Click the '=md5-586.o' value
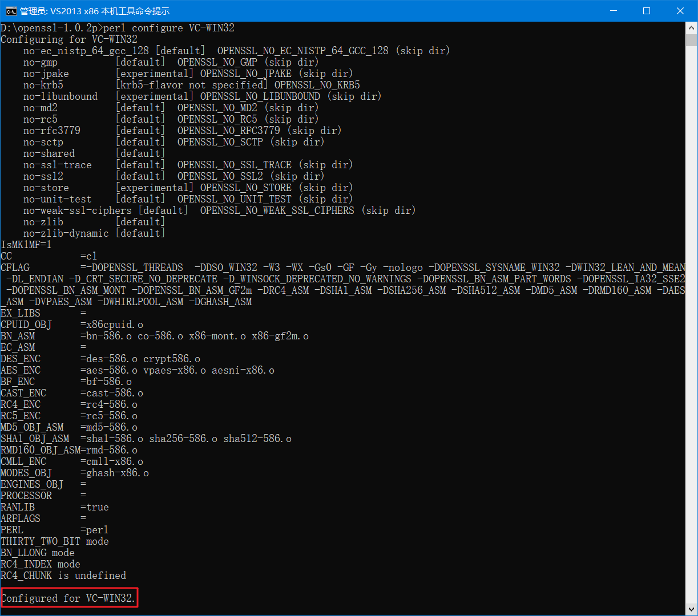This screenshot has height=616, width=698. 109,427
